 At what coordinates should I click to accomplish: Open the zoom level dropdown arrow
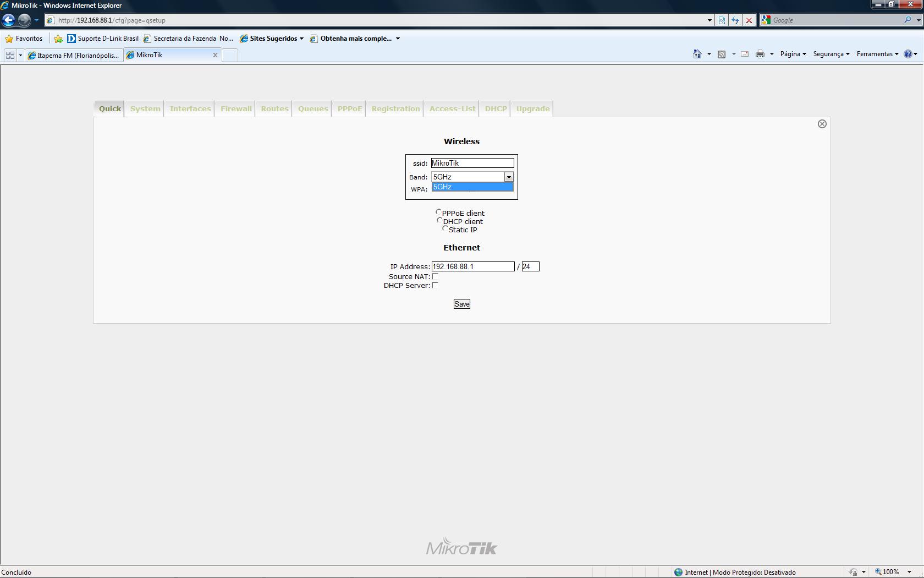[x=910, y=572]
